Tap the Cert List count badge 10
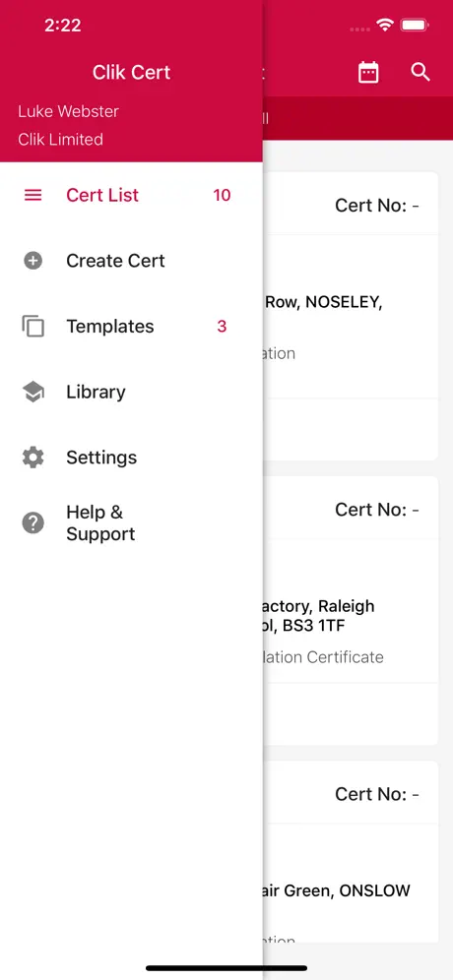The height and width of the screenshot is (980, 453). (x=222, y=195)
